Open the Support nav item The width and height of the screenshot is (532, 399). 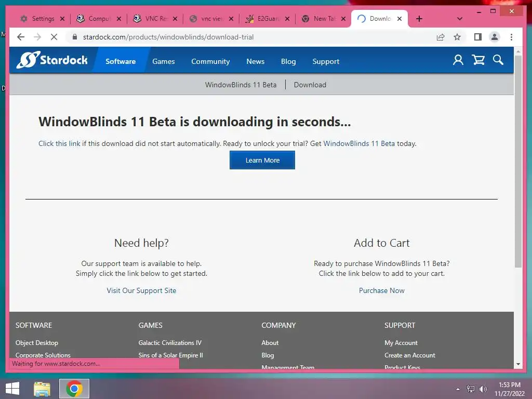(326, 61)
